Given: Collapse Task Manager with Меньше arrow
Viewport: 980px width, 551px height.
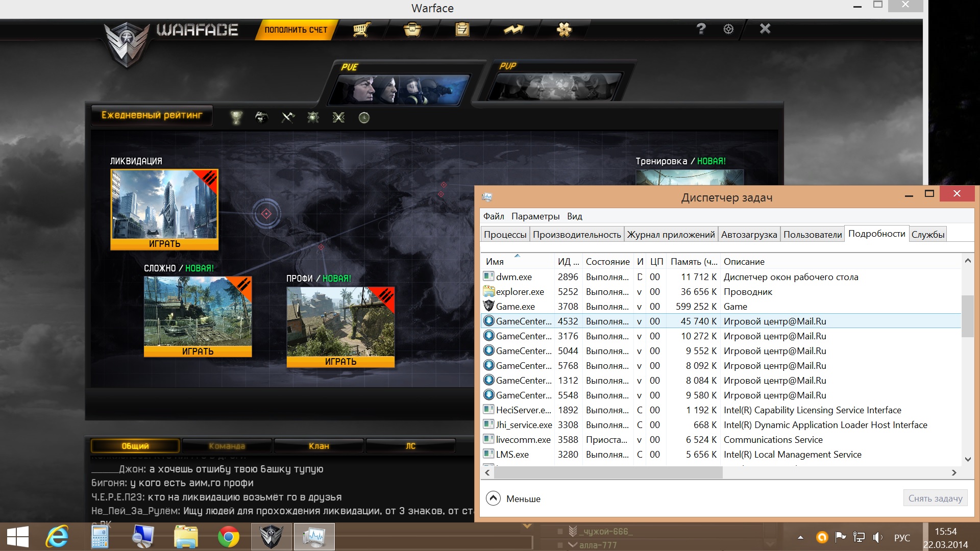Looking at the screenshot, I should click(493, 498).
